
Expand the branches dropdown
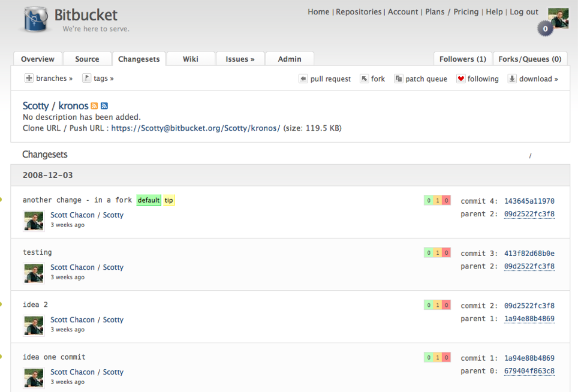tap(49, 79)
